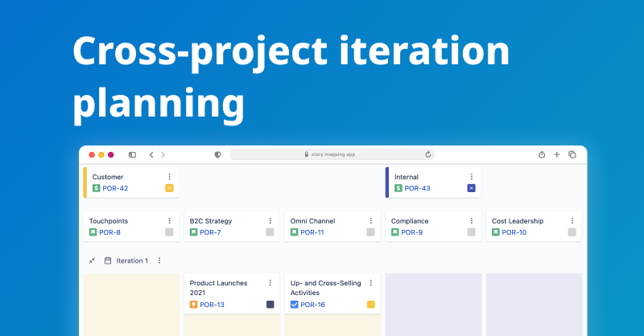644x336 pixels.
Task: Click the calendar icon beside Iteration 1
Action: pyautogui.click(x=108, y=260)
